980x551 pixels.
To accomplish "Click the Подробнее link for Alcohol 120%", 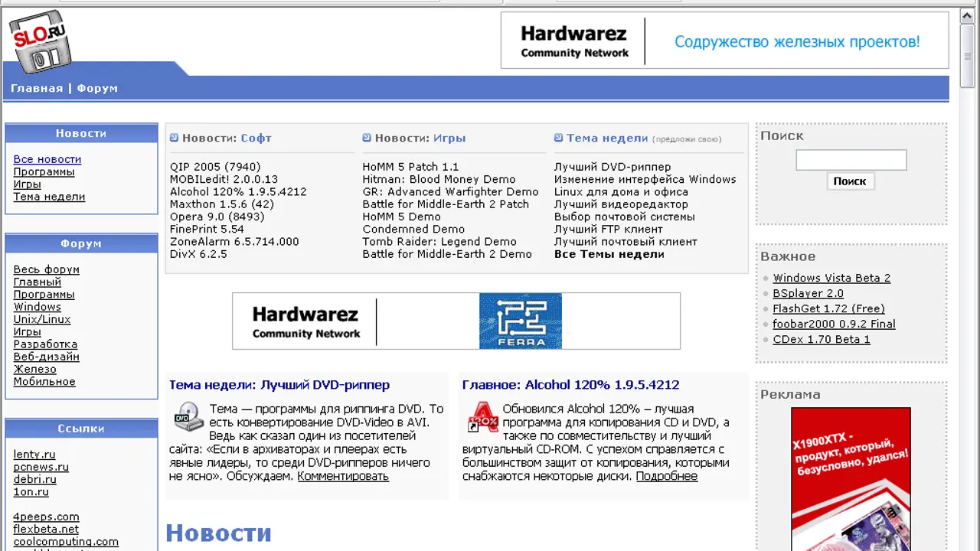I will click(666, 476).
